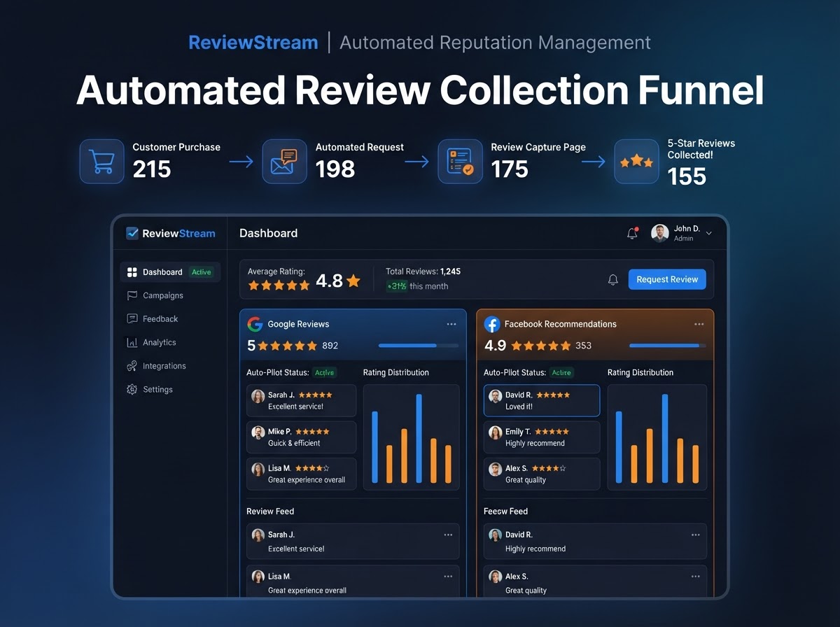Click the Google Reviews progress bar
The width and height of the screenshot is (840, 627).
[419, 346]
